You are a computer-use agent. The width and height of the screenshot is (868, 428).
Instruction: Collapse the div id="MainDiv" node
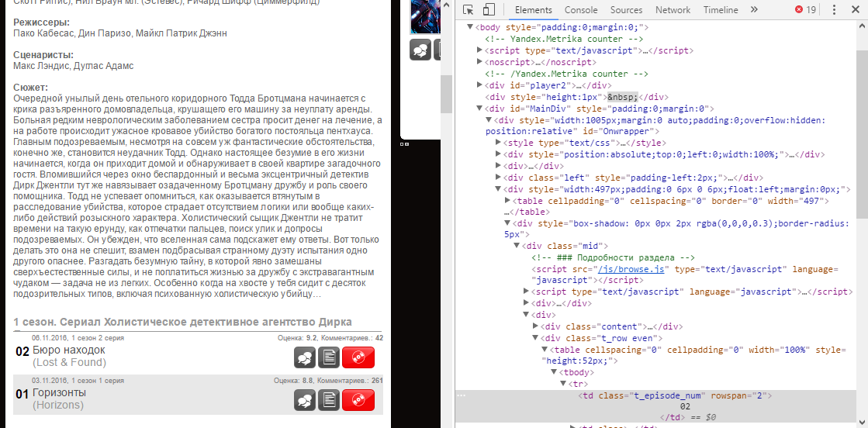(x=480, y=109)
